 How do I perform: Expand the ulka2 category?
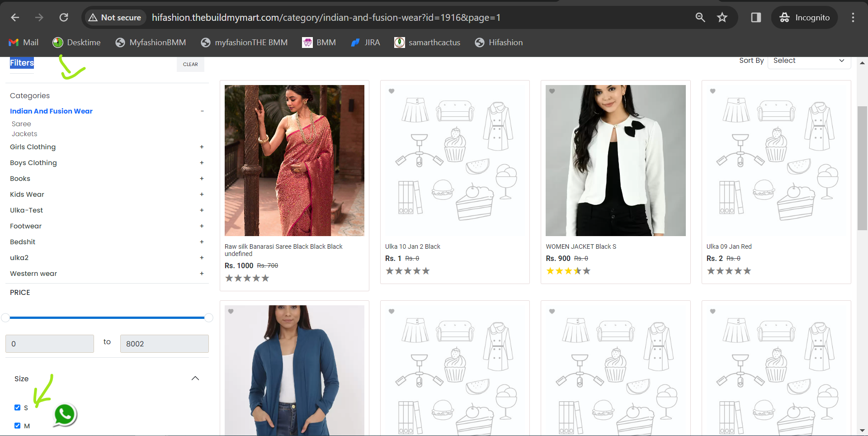[x=202, y=258]
